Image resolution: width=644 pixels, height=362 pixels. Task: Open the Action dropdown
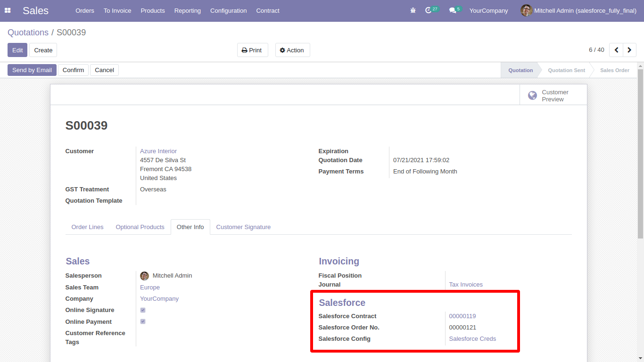(x=292, y=50)
